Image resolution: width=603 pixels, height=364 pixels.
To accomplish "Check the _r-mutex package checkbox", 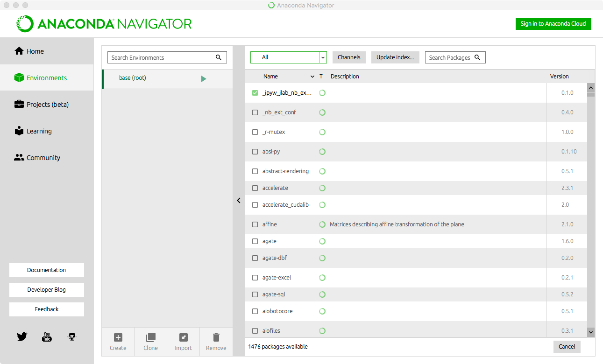I will pyautogui.click(x=255, y=132).
